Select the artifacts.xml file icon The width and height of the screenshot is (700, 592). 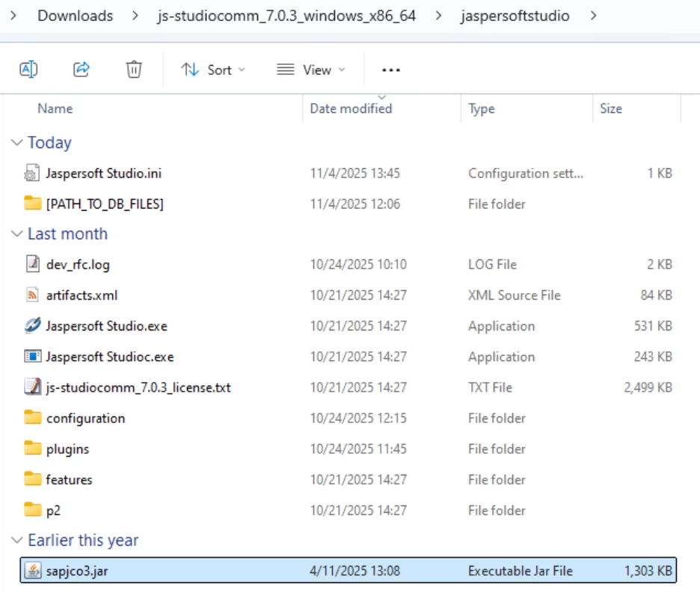coord(32,295)
